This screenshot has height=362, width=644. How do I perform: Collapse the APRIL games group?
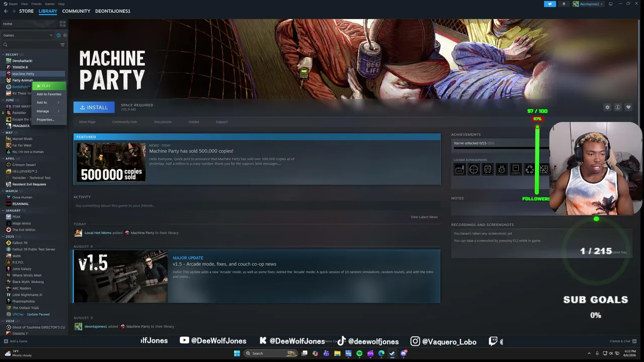(x=3, y=158)
